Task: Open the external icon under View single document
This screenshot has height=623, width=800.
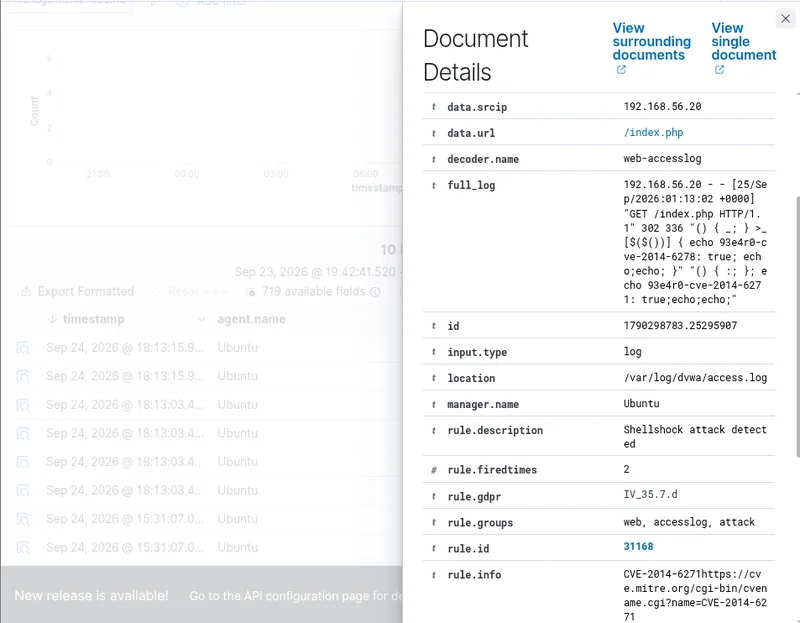Action: 719,69
